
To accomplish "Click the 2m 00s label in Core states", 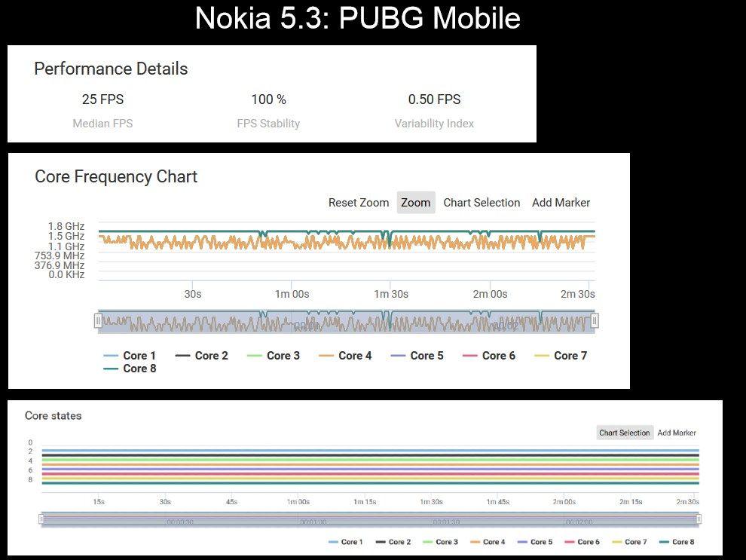I will pos(564,502).
